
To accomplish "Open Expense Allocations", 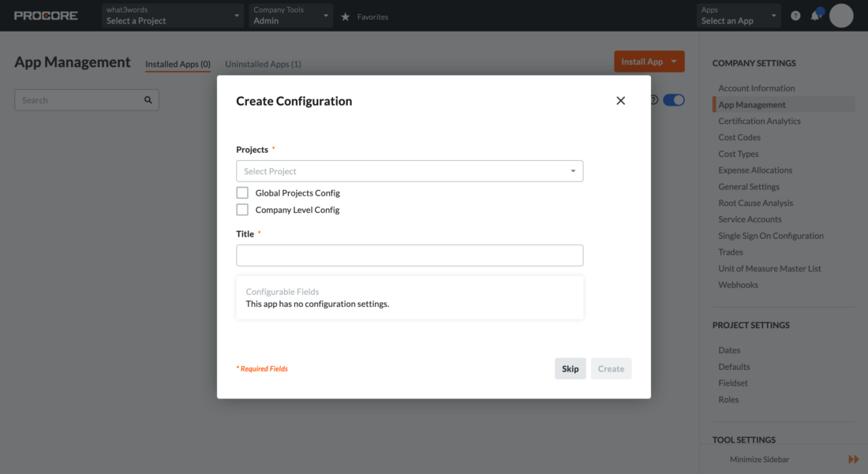I will [755, 170].
